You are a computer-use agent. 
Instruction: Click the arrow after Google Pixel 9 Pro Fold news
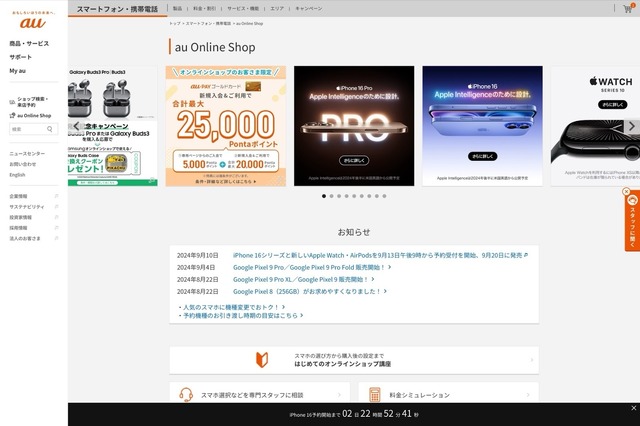(389, 267)
